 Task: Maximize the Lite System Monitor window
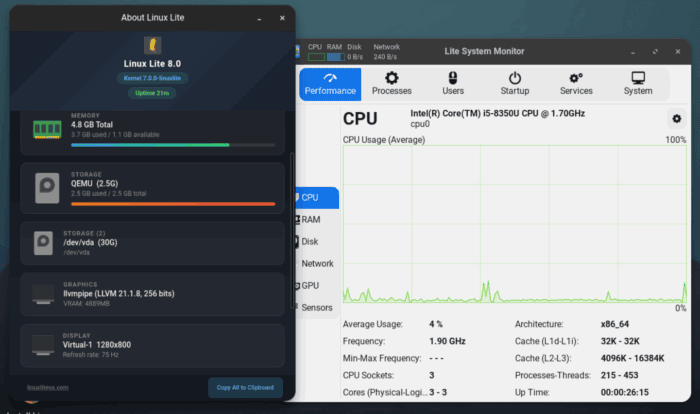[x=655, y=52]
